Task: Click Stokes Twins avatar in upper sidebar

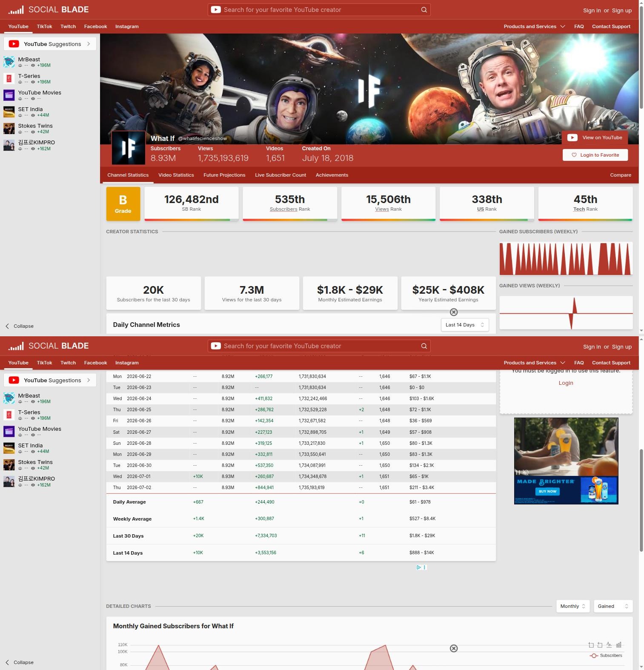Action: coord(9,128)
